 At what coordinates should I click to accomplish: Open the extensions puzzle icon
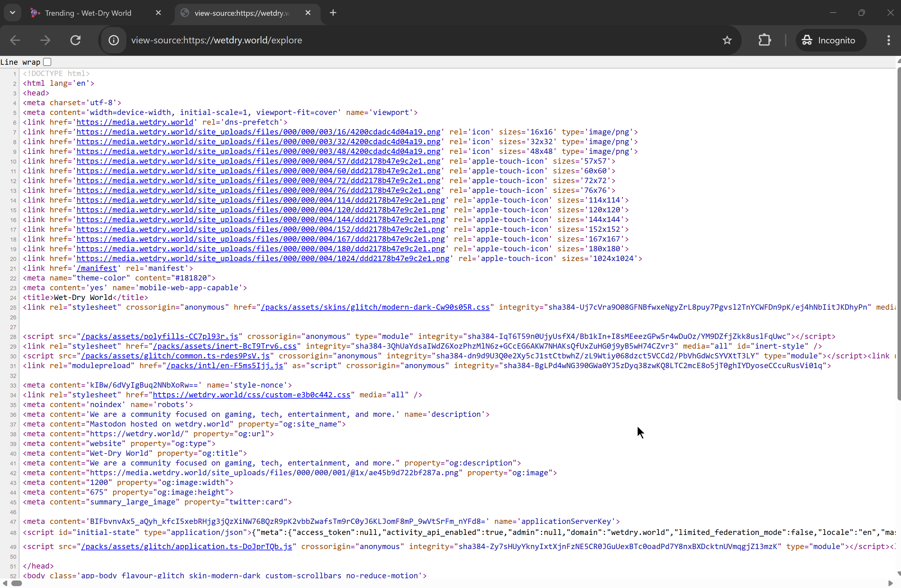pyautogui.click(x=764, y=40)
